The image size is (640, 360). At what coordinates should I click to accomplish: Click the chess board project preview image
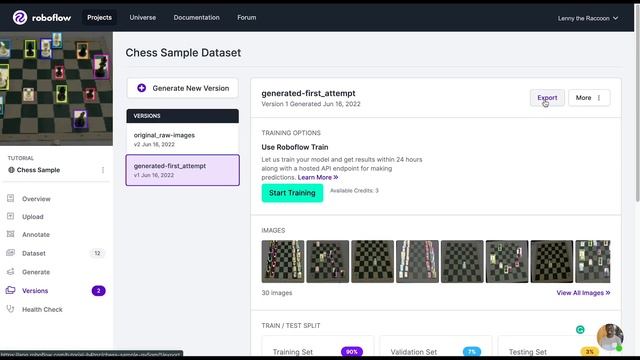point(56,89)
